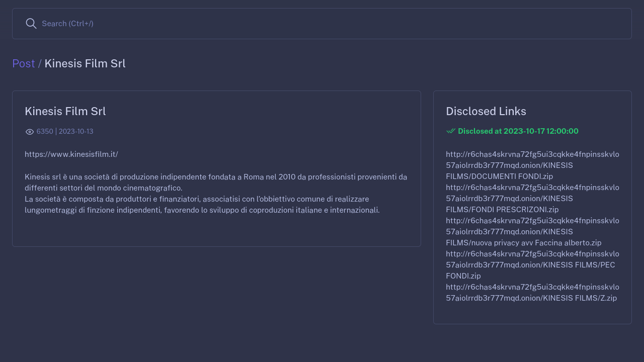This screenshot has height=362, width=644.
Task: Open the PEC FONDI.zip link
Action: point(532,265)
